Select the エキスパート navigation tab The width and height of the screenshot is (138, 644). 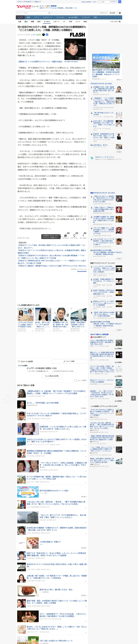pos(48,17)
